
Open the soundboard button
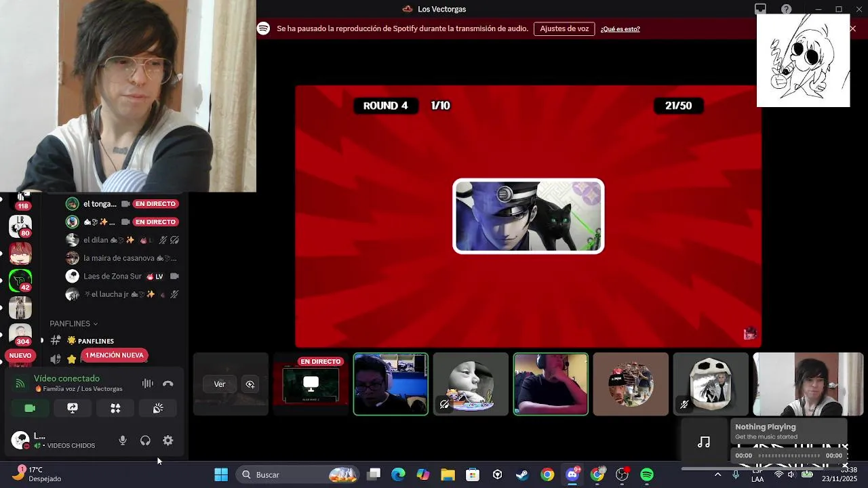(158, 408)
